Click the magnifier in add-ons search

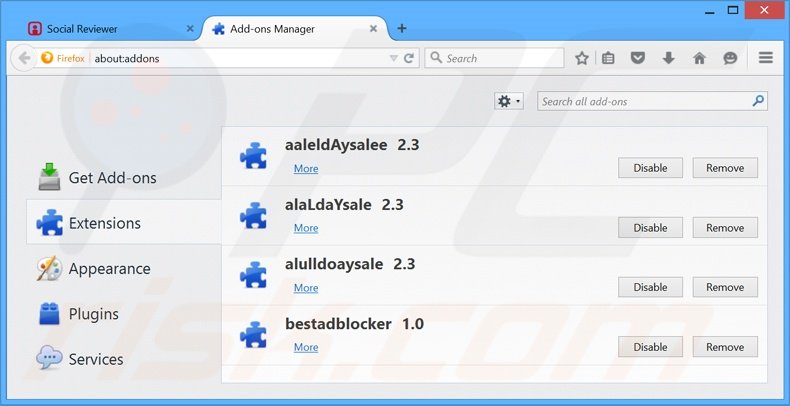coord(758,101)
